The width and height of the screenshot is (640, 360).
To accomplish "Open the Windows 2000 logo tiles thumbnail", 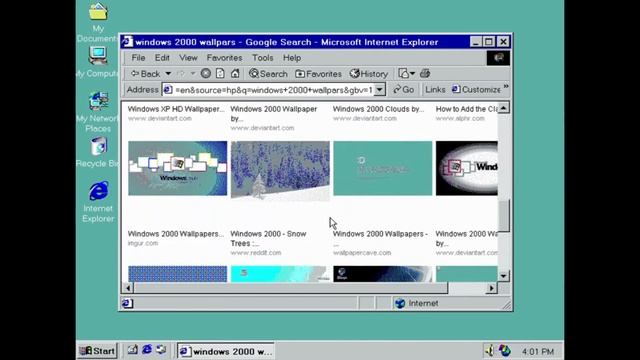I will 178,168.
